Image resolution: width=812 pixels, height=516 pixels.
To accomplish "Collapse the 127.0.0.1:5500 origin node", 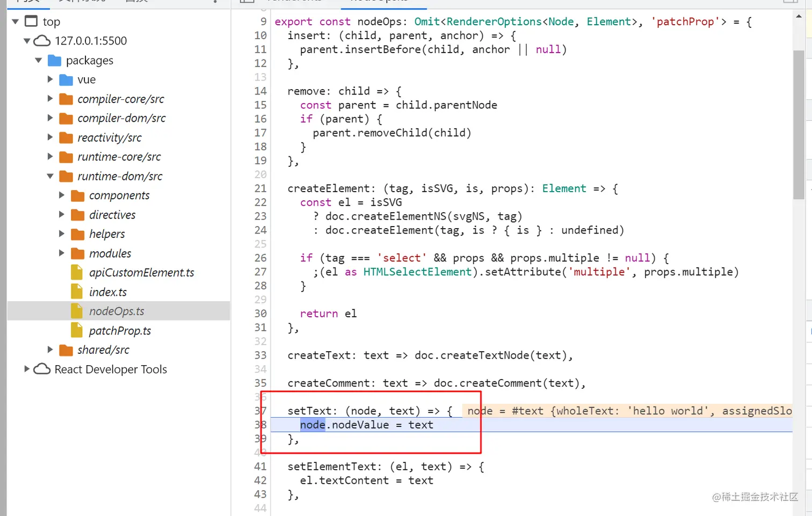I will click(27, 41).
